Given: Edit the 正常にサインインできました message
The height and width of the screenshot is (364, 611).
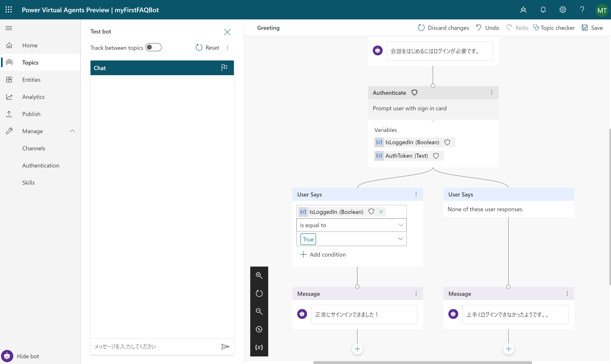Looking at the screenshot, I should [x=364, y=314].
